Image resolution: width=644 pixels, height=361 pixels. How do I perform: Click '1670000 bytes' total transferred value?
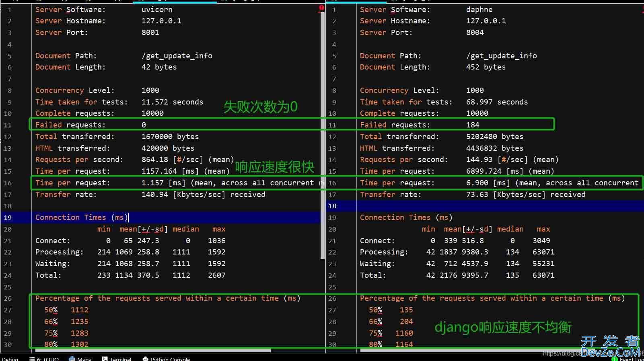coord(170,137)
